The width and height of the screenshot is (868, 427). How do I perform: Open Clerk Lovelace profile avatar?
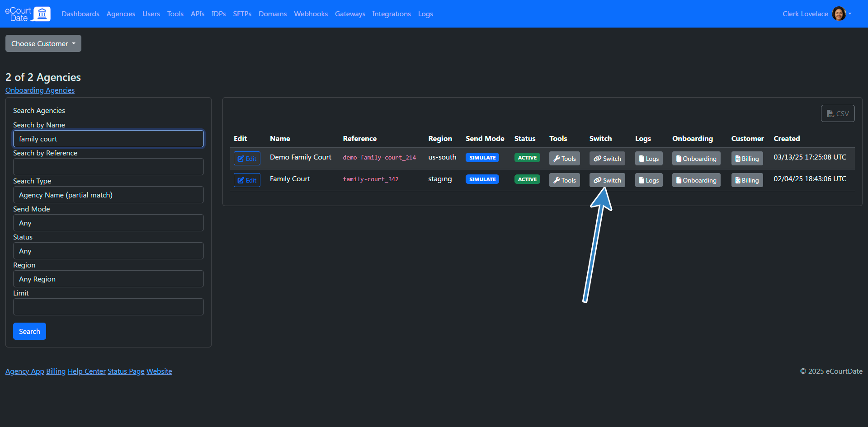click(x=839, y=14)
